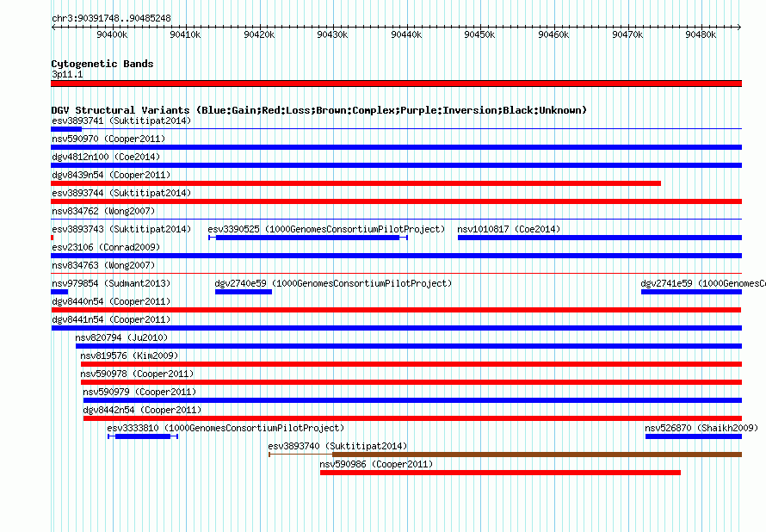Select the esv23106 blue gain bar

(x=396, y=256)
